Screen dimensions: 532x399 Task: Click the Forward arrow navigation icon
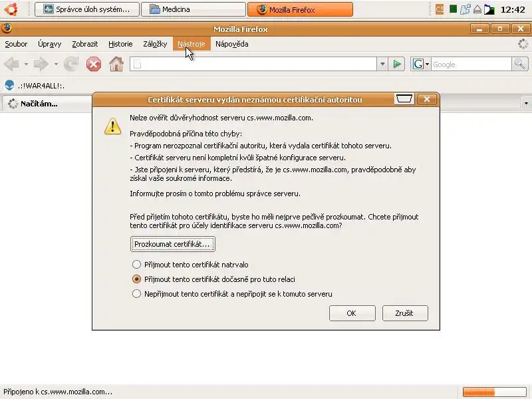[x=41, y=64]
